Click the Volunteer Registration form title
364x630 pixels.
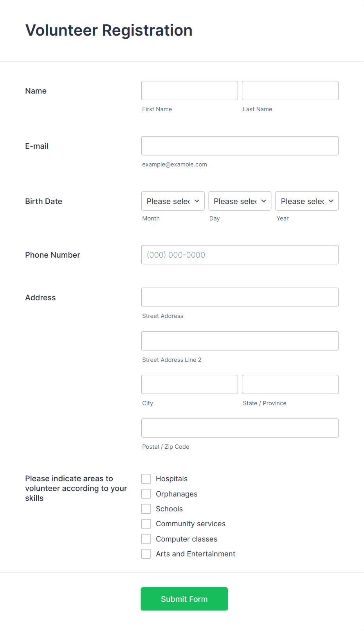(108, 30)
